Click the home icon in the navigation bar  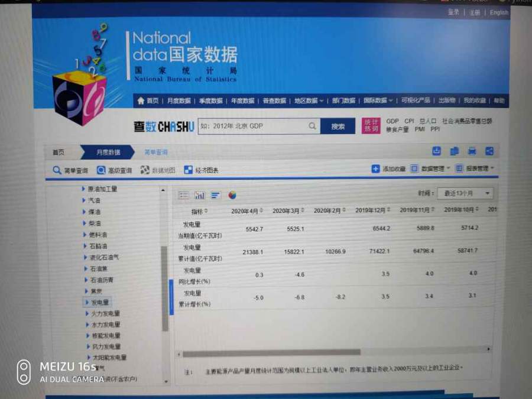(x=141, y=100)
